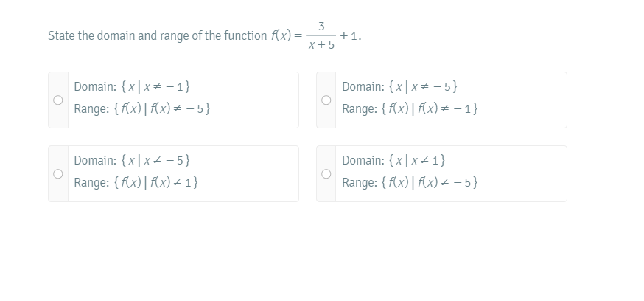
Task: Click 'Domain:' label in the top-left answer card
Action: pyautogui.click(x=95, y=86)
